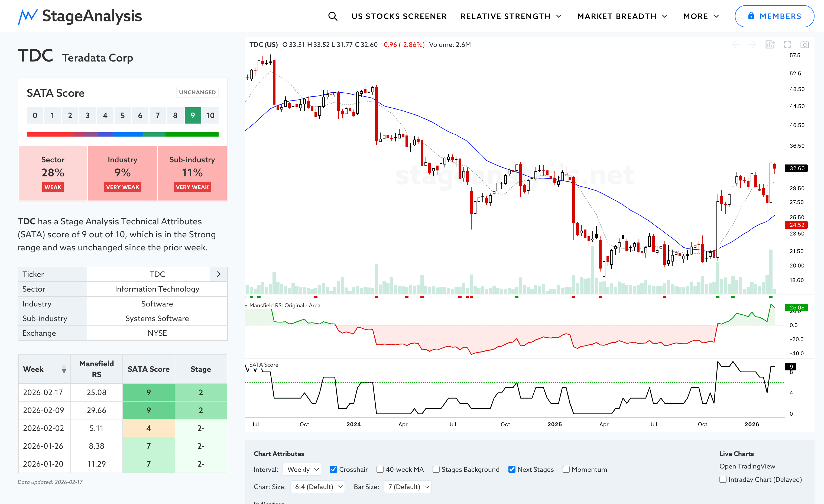Select score 9 in SATA scale
824x504 pixels.
tap(193, 115)
